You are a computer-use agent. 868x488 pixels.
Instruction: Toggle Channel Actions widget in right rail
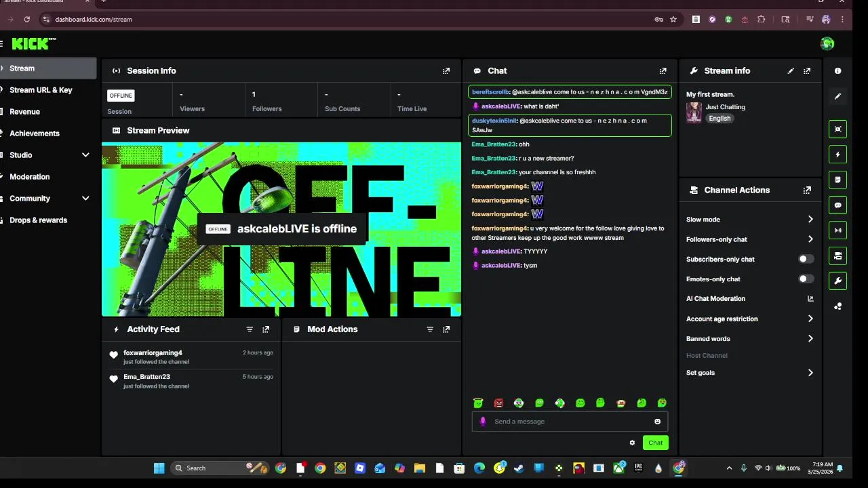coord(838,256)
